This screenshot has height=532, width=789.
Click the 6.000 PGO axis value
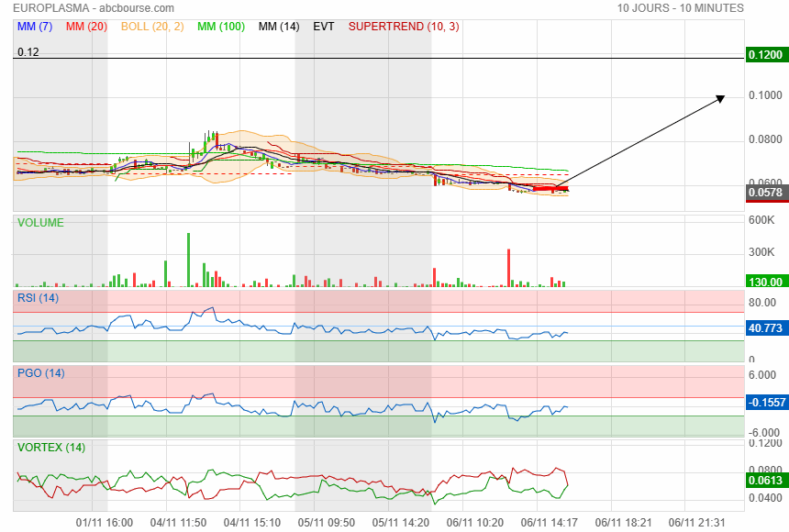(762, 375)
